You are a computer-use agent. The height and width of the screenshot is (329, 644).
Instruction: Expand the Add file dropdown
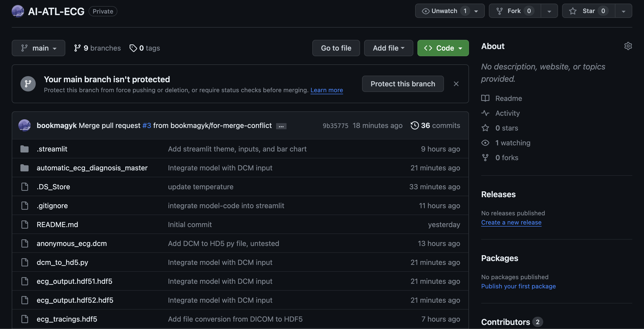coord(388,48)
